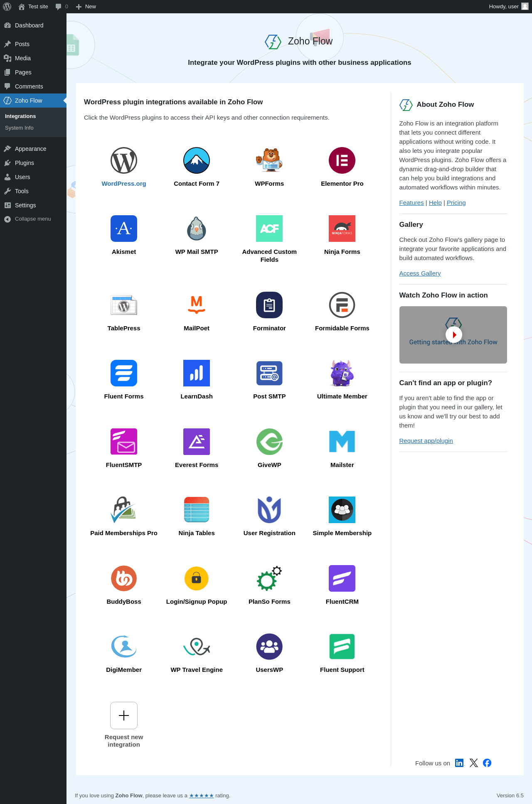This screenshot has width=532, height=804.
Task: Open the UsersWP people icon
Action: coord(269,647)
